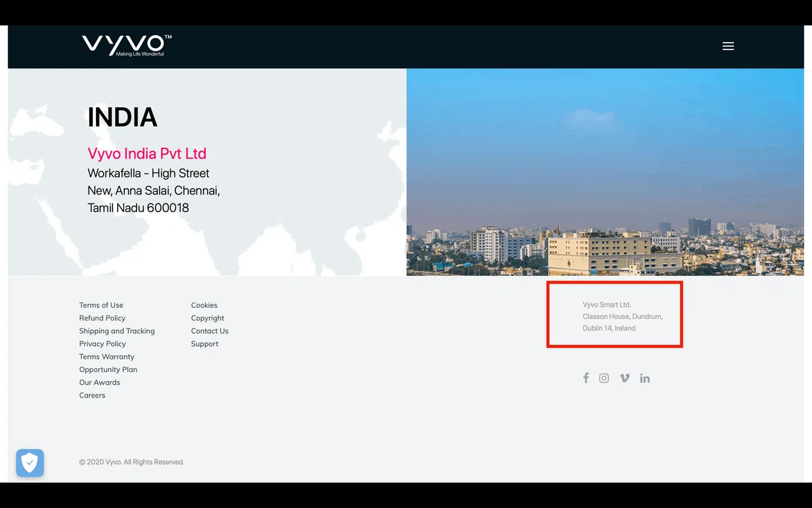This screenshot has width=812, height=508.
Task: Click the Workafella - High Street line
Action: click(x=148, y=173)
